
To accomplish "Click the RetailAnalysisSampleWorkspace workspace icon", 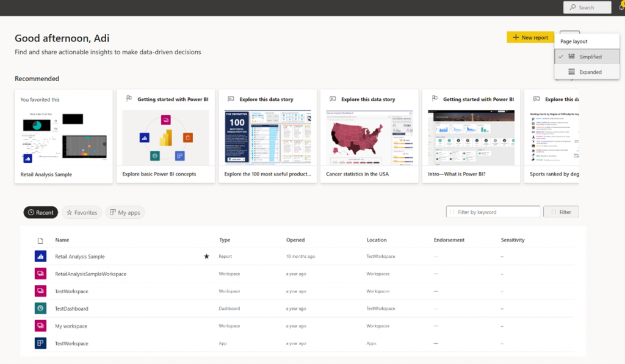I will point(41,274).
